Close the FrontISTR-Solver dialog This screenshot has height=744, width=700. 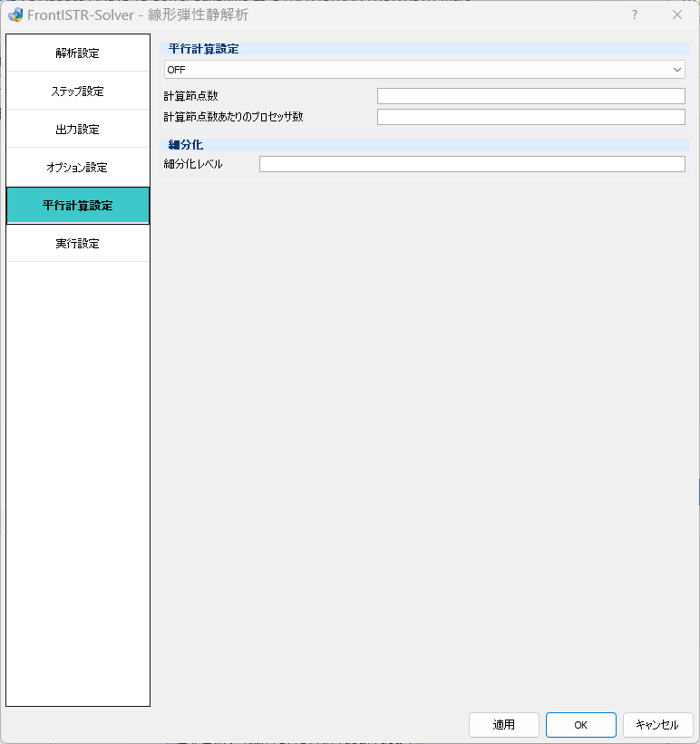click(x=677, y=14)
